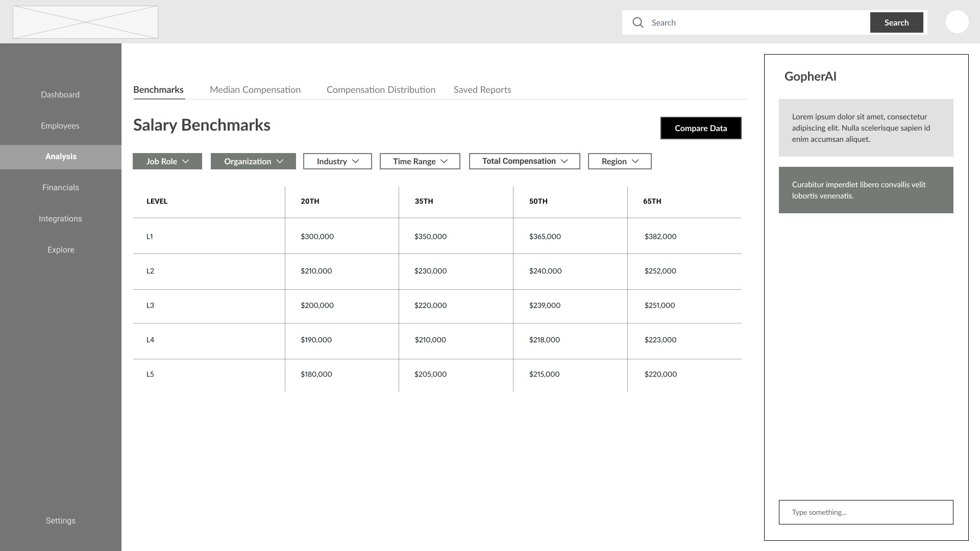Viewport: 980px width, 551px height.
Task: Click the GopherAI panel title
Action: point(810,77)
